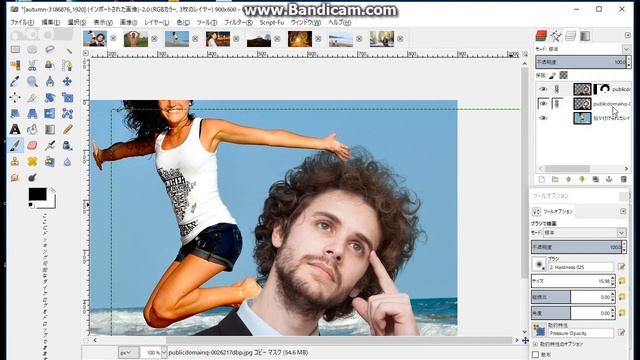Select the Rotate tool

tap(50, 97)
